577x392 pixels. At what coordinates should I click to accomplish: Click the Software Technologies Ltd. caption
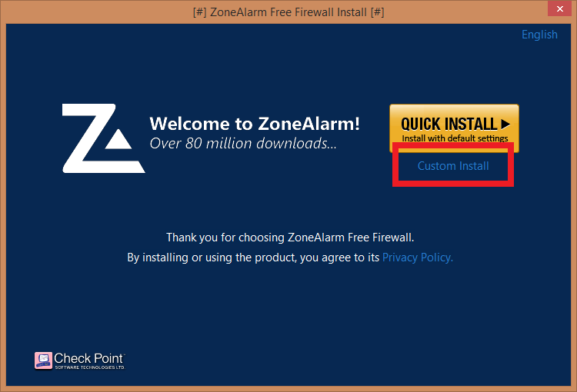tap(90, 367)
